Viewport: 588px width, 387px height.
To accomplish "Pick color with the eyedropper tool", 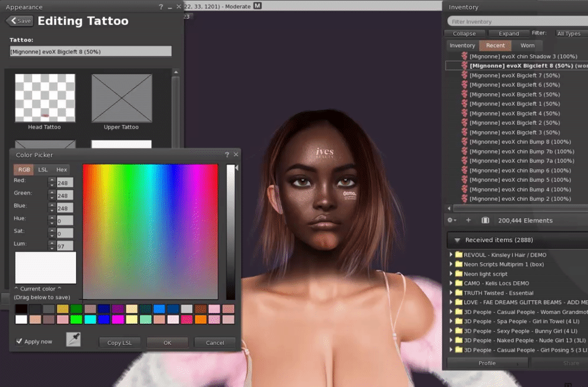I will [x=73, y=339].
